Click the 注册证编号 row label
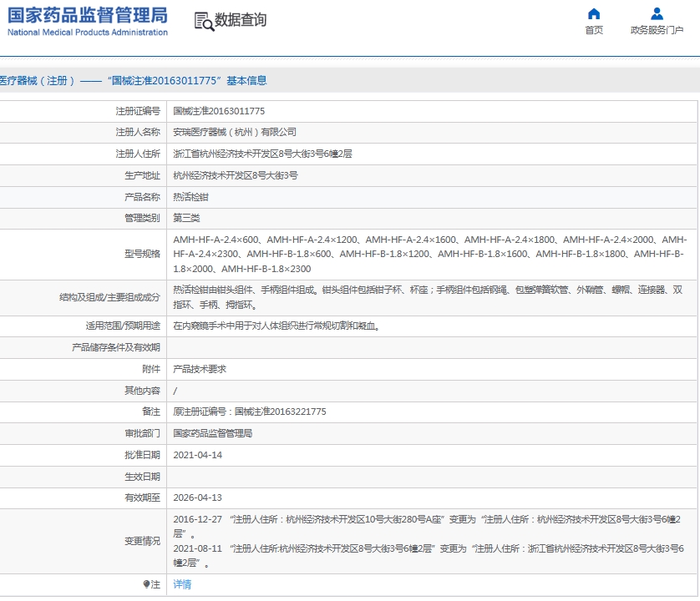Viewport: 700px width, 601px height. click(138, 111)
